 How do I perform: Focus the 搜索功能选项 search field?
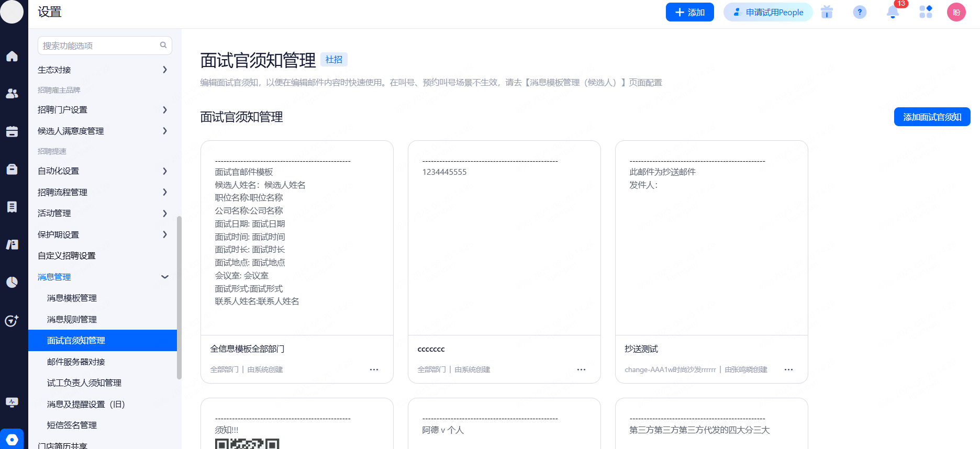click(99, 46)
